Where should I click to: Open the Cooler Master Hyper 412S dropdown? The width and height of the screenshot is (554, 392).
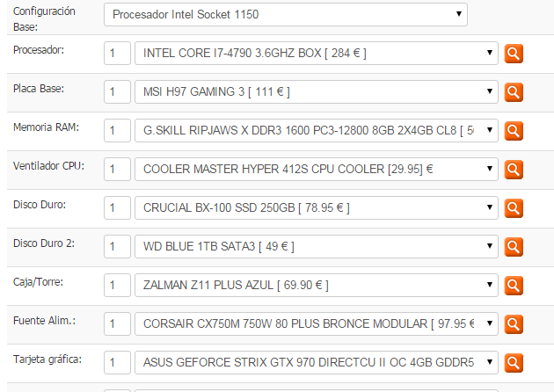[x=317, y=169]
